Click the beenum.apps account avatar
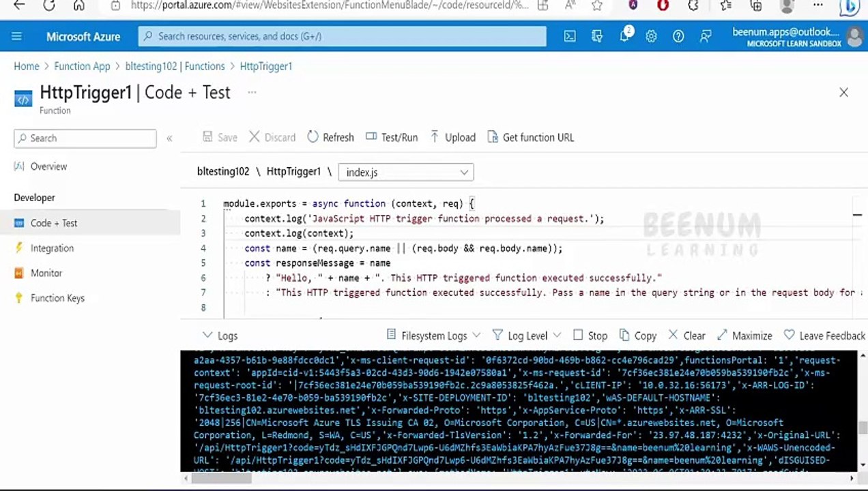Viewport: 868px width, 491px height. (854, 37)
